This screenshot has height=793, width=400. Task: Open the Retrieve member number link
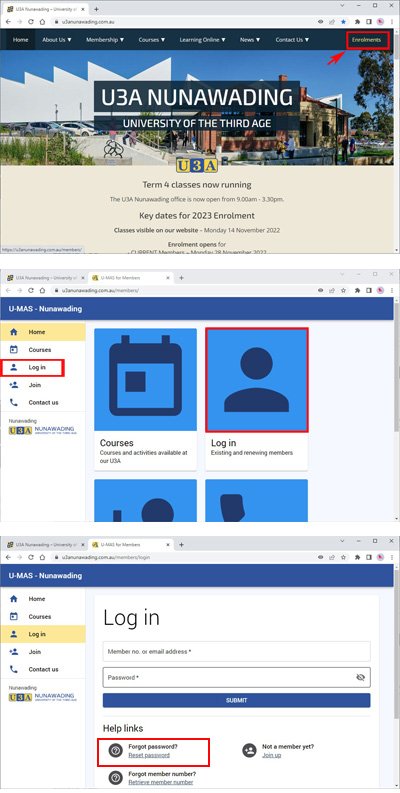[x=160, y=782]
